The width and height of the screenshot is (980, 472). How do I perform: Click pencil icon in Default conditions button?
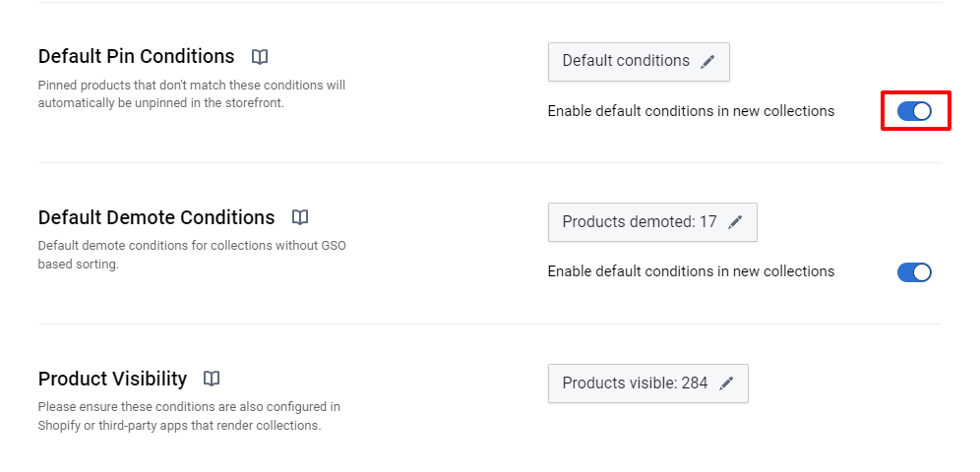tap(706, 62)
